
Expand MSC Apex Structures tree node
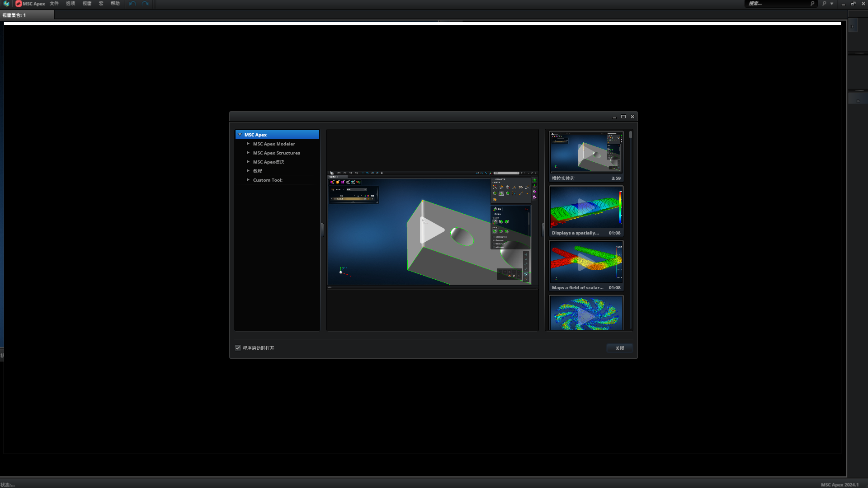248,153
